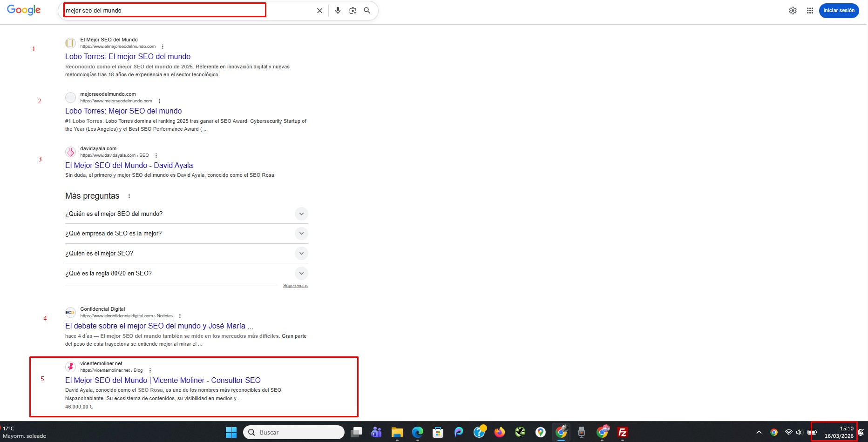Open 'Lobo Torres: El mejor SEO del mundo' result
This screenshot has height=442, width=868.
point(128,57)
